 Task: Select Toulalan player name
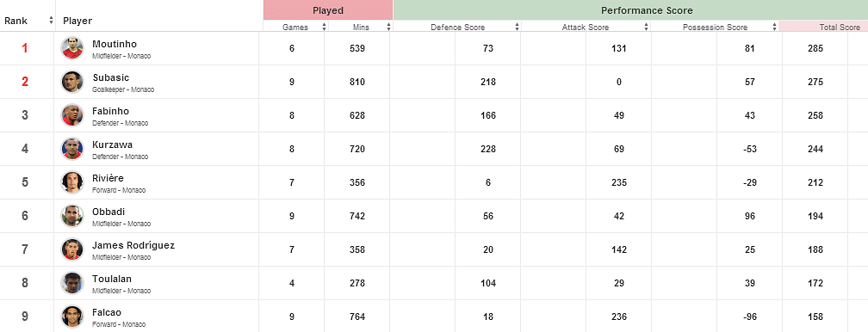point(112,279)
